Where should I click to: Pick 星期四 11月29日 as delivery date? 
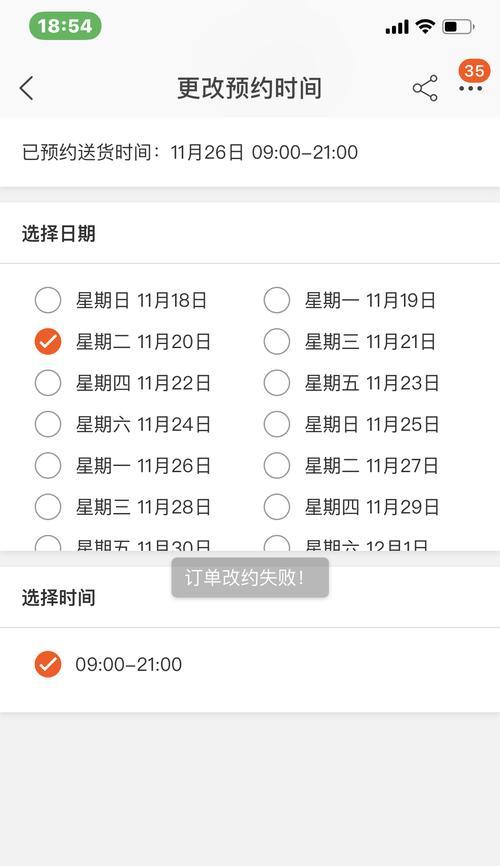(277, 506)
